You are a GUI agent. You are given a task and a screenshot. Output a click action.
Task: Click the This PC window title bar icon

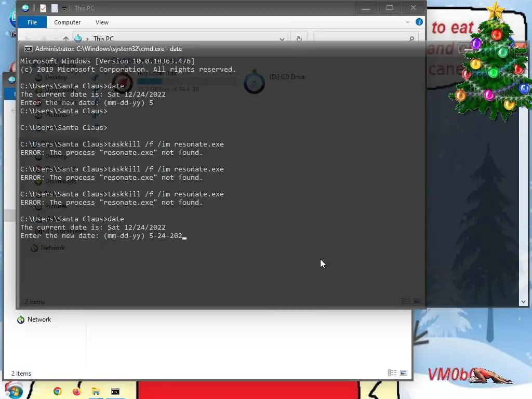pos(25,8)
